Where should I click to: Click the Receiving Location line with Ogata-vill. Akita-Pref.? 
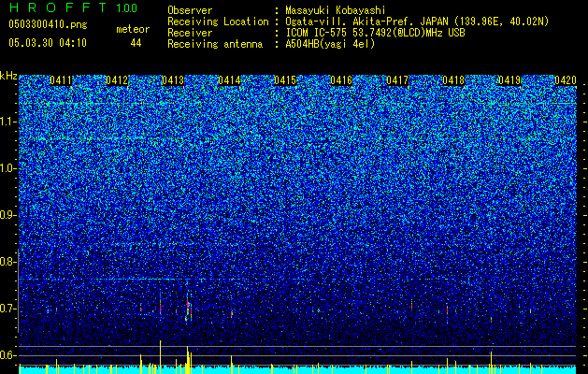point(358,22)
